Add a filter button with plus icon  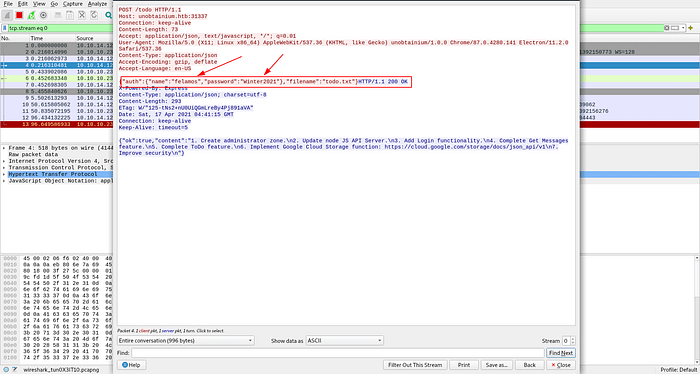click(x=691, y=28)
